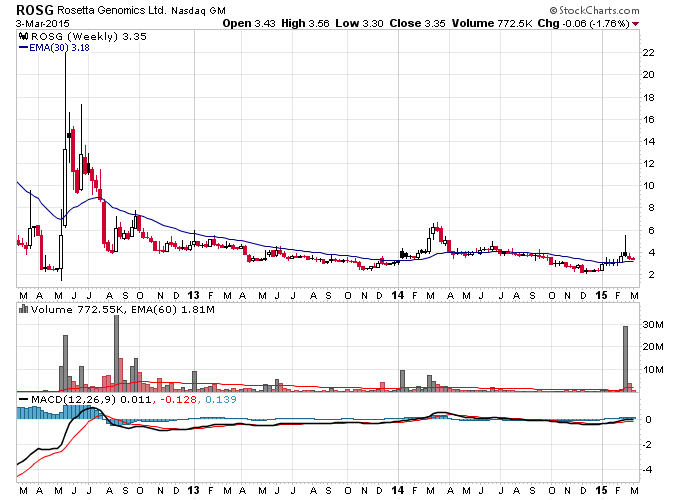Click the 'Close 3.35' value
The image size is (680, 500).
pos(417,23)
